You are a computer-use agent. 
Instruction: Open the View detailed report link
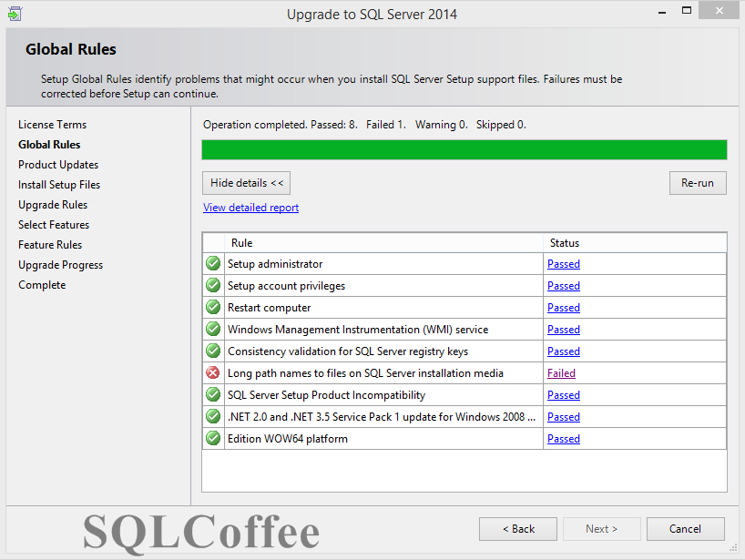point(250,208)
